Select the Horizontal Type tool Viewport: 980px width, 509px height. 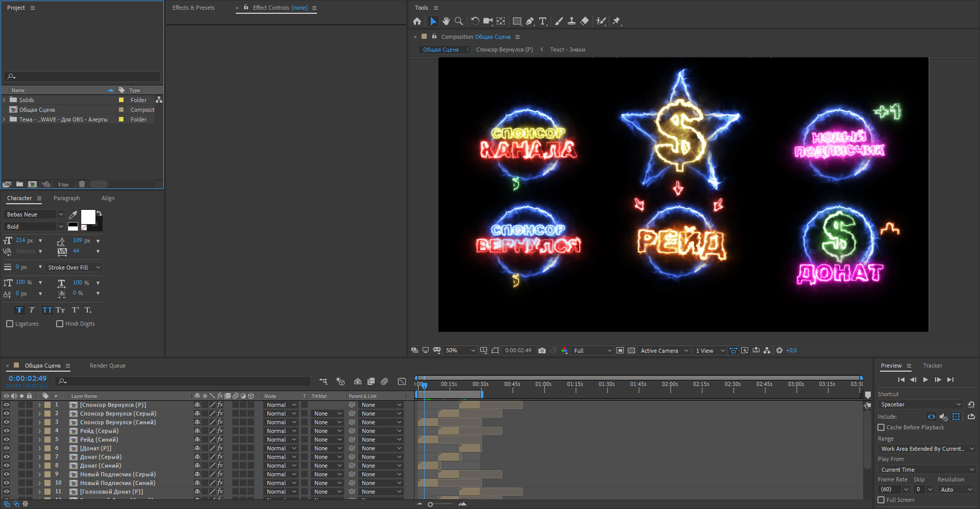[543, 21]
